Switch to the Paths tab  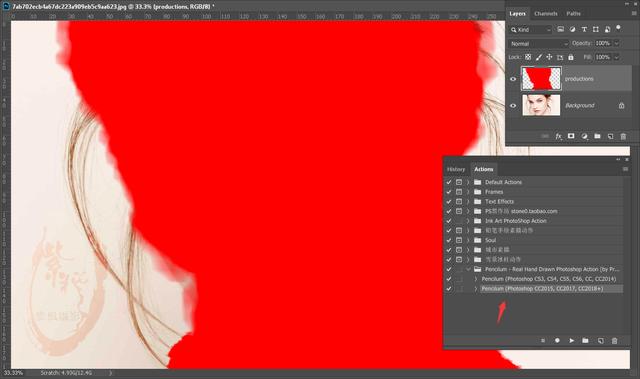click(x=573, y=13)
